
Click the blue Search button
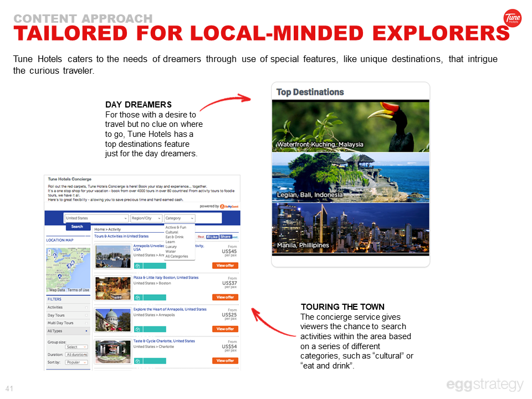77,227
